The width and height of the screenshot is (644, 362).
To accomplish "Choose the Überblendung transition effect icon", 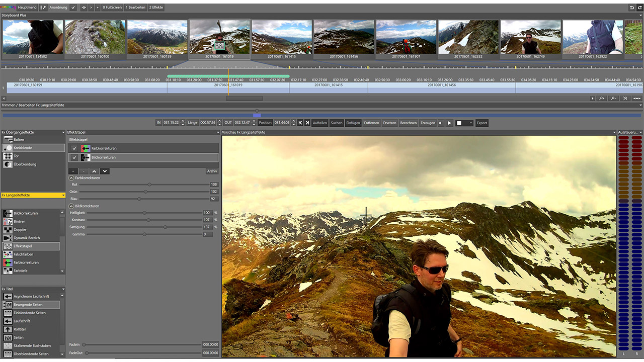I will [8, 164].
